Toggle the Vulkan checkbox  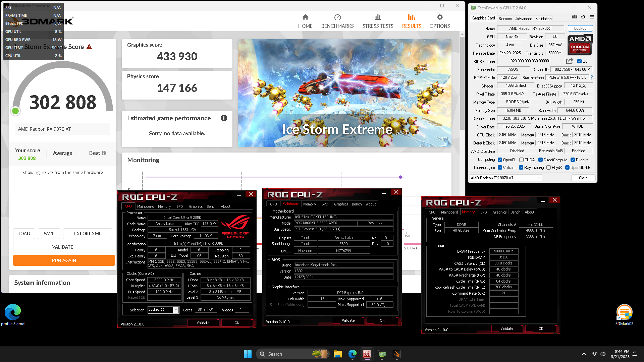(x=500, y=168)
